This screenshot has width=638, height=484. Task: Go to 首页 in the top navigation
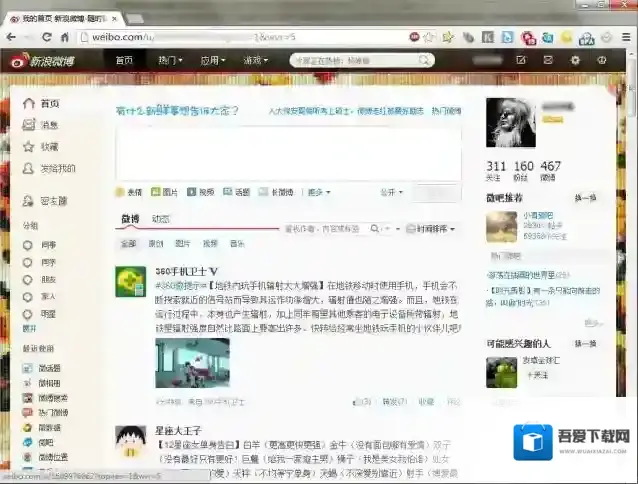[124, 60]
